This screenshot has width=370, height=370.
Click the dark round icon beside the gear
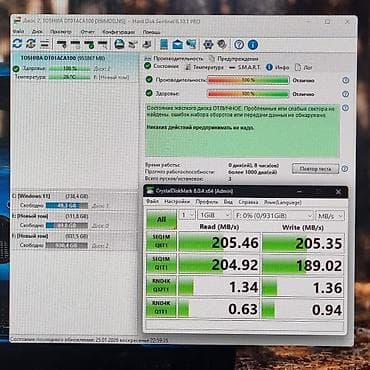coord(222,44)
